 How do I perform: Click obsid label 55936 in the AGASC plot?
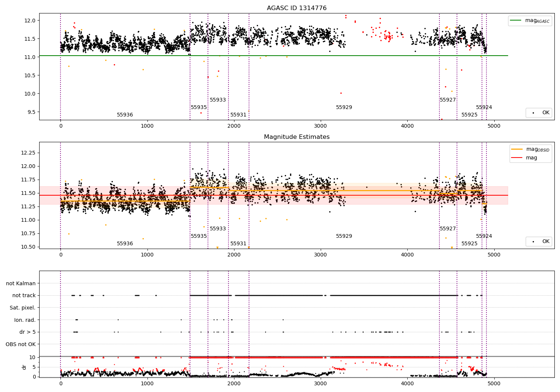coord(125,115)
